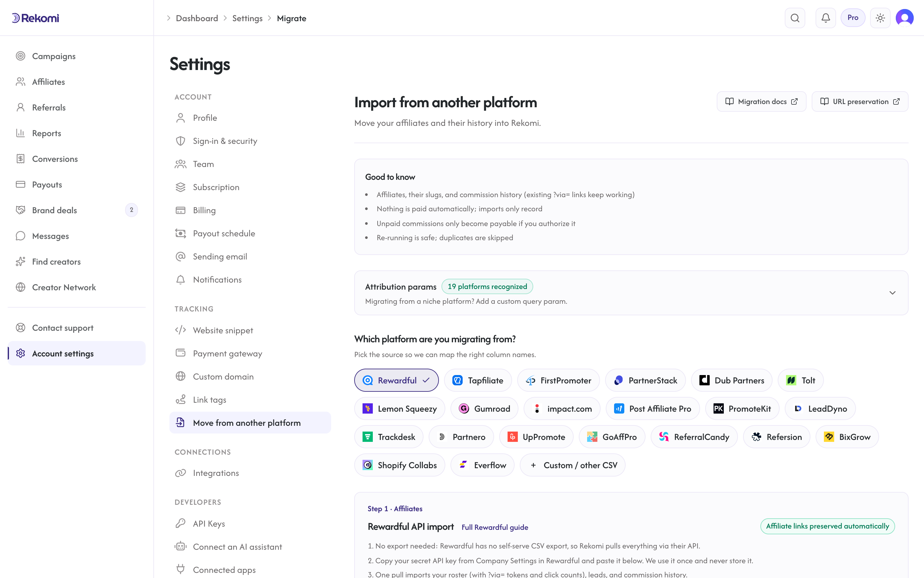Screen dimensions: 924x578
Task: Choose Shopify Collabs platform chip
Action: (x=399, y=465)
